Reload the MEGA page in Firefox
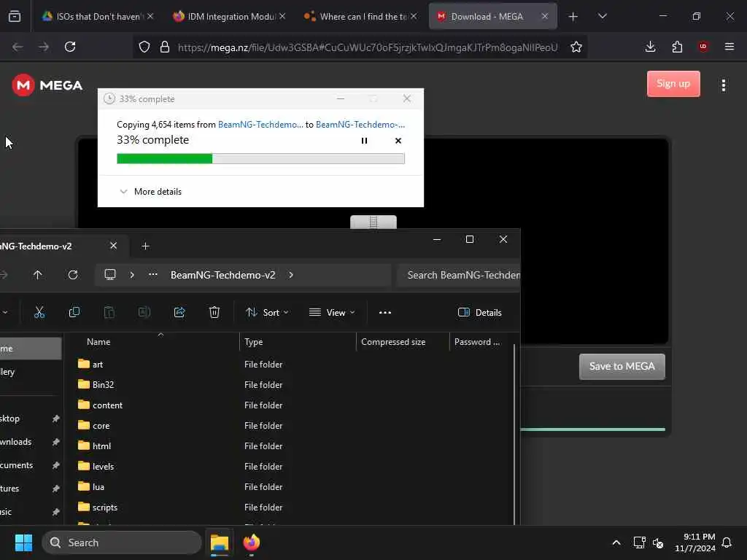747x560 pixels. (x=70, y=47)
